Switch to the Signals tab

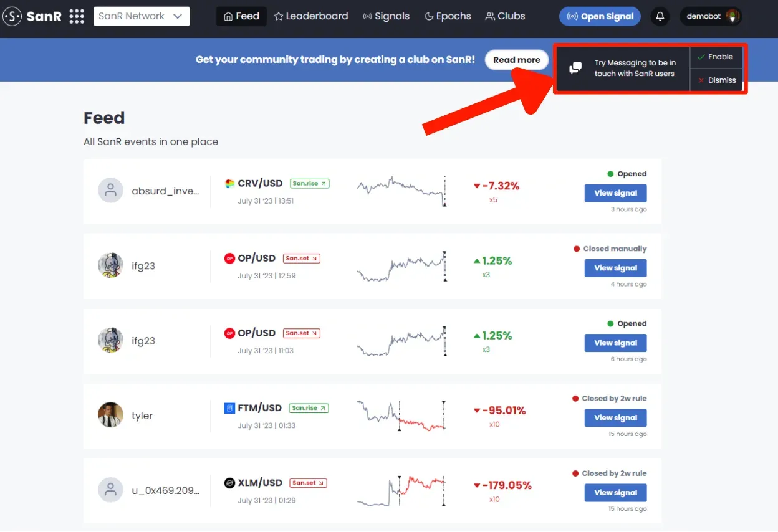coord(387,16)
